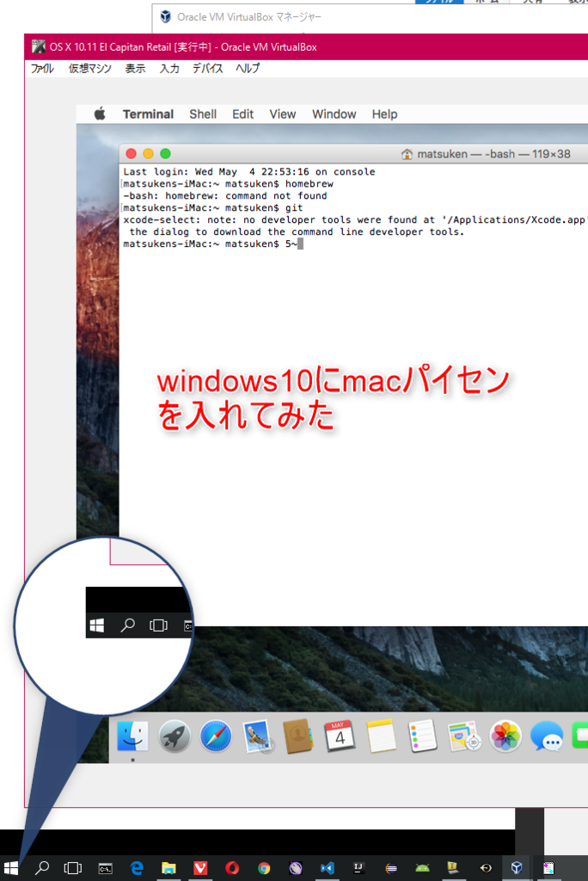Minimize Terminal with yellow button
Image resolution: width=588 pixels, height=881 pixels.
[x=148, y=153]
